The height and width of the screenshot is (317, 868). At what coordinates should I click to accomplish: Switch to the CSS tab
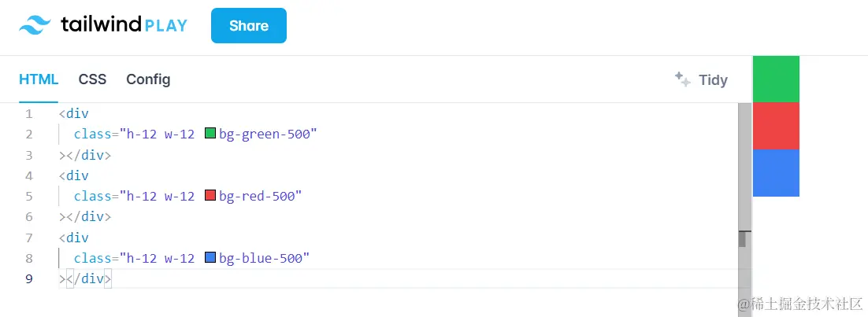92,79
